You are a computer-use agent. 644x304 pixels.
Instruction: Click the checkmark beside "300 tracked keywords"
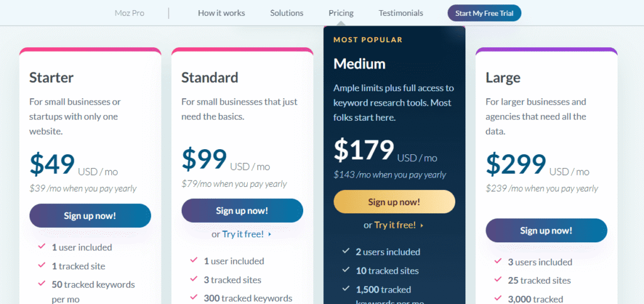pos(194,298)
